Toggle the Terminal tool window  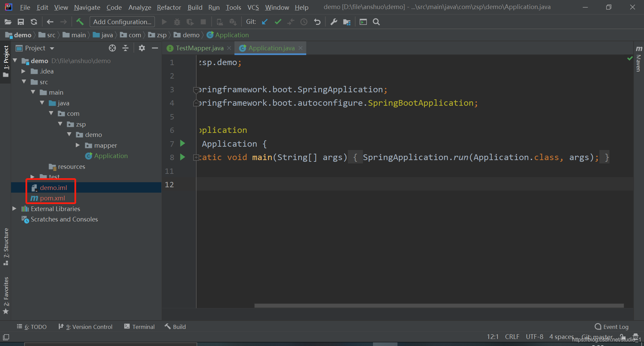point(139,327)
